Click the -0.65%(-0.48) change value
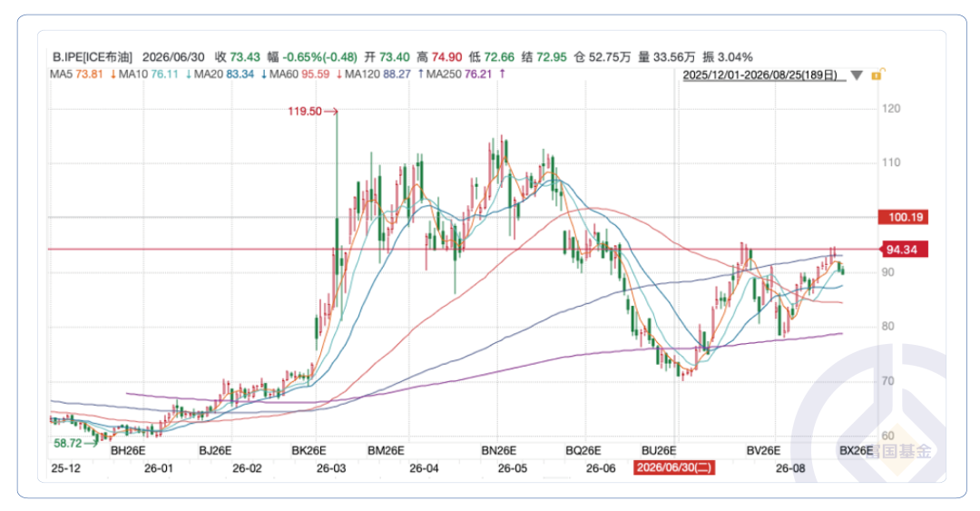980x511 pixels. [x=320, y=57]
